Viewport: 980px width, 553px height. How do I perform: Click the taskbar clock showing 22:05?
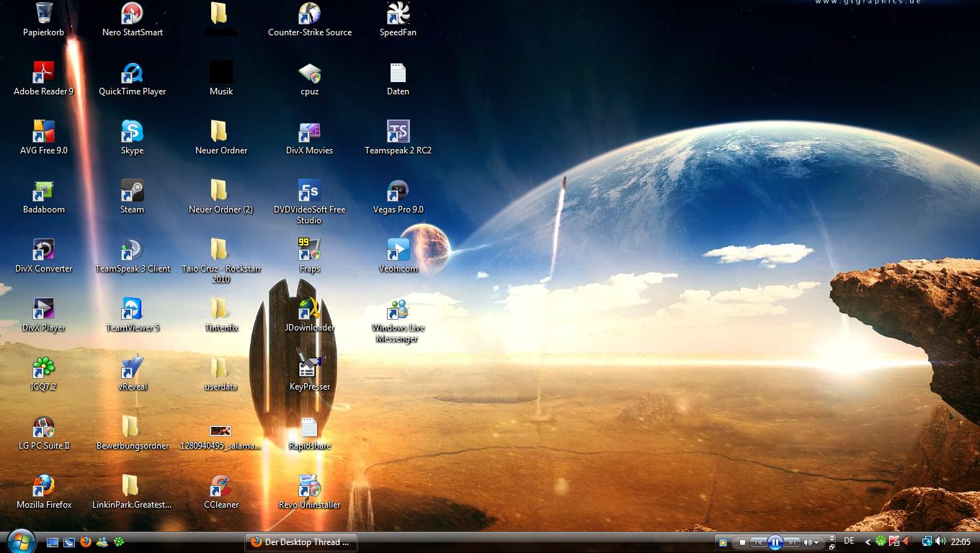[x=961, y=541]
